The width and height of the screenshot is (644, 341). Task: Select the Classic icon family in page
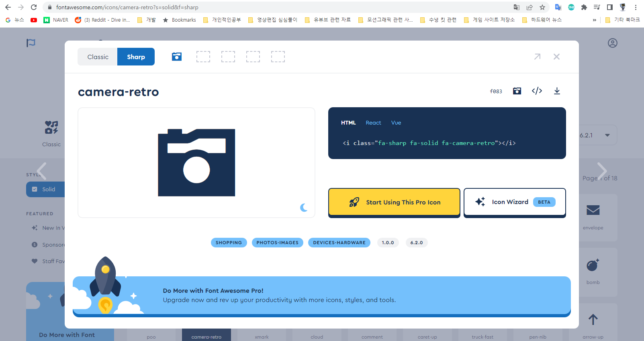point(51,134)
